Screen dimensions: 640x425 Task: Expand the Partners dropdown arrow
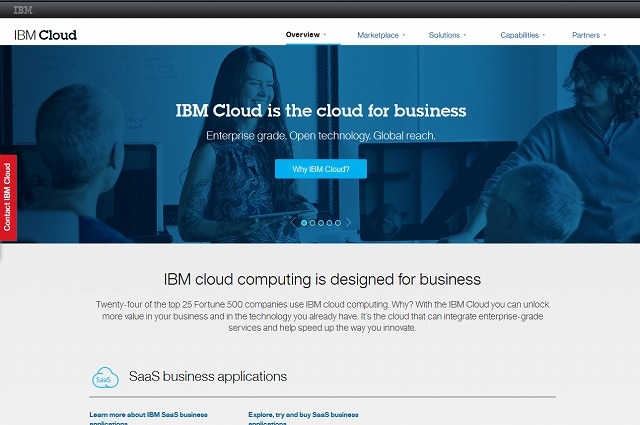click(x=605, y=35)
